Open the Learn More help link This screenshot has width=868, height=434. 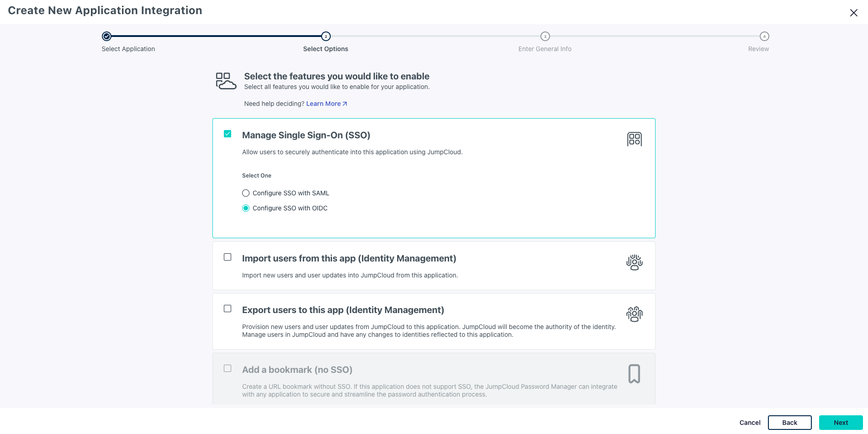(323, 104)
